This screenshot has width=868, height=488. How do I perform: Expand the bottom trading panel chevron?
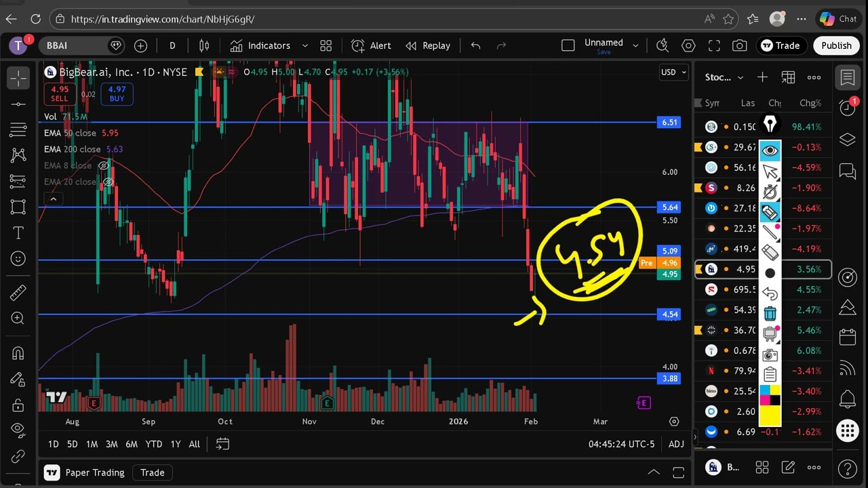click(x=654, y=472)
